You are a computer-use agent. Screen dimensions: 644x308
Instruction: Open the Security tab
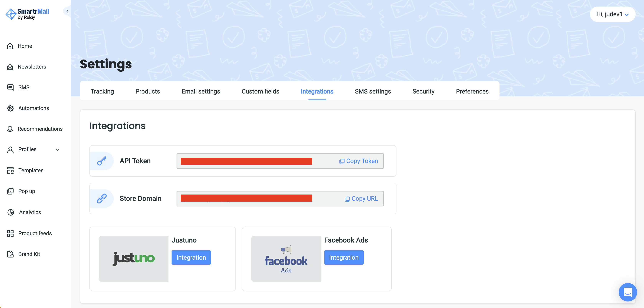point(423,91)
